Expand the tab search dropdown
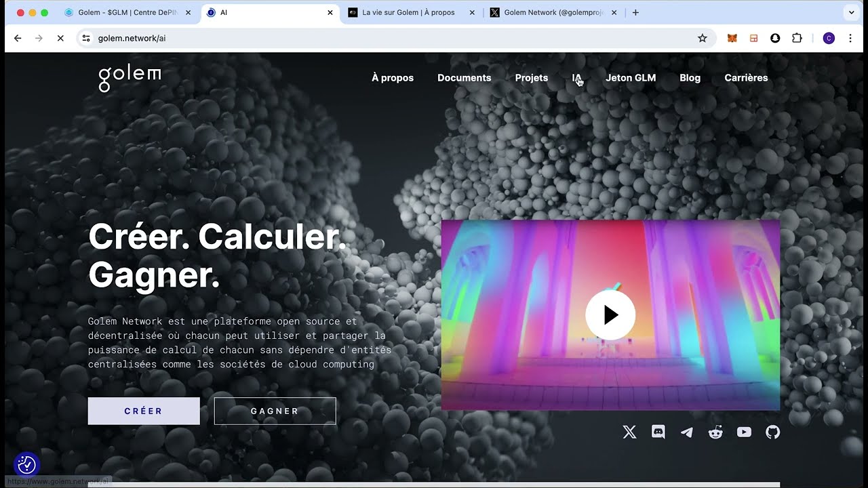This screenshot has height=488, width=868. coord(851,12)
